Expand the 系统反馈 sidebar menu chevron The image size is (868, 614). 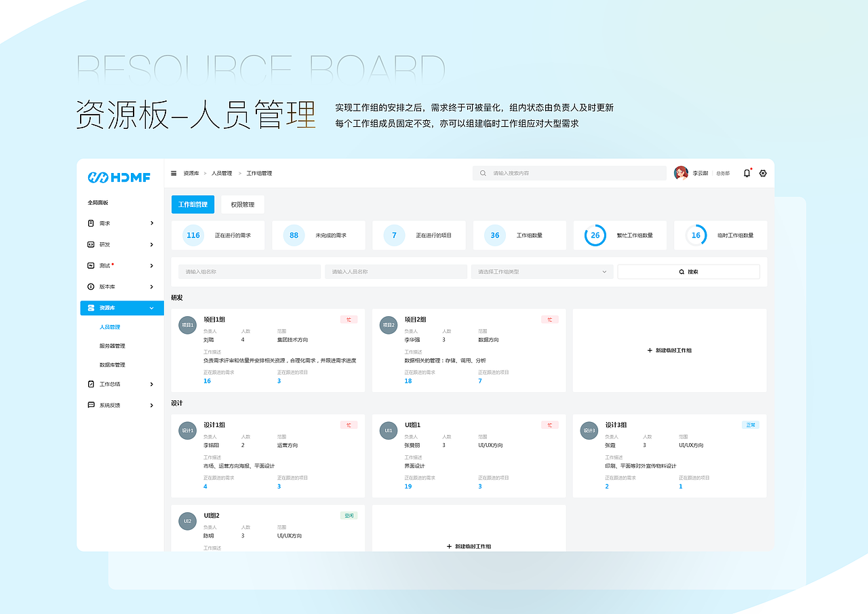point(152,405)
